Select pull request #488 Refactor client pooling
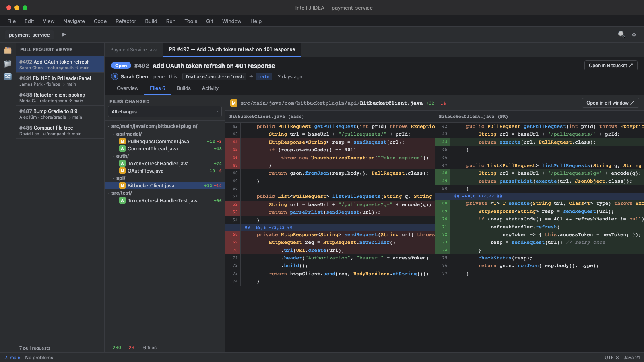The width and height of the screenshot is (644, 362). 60,97
